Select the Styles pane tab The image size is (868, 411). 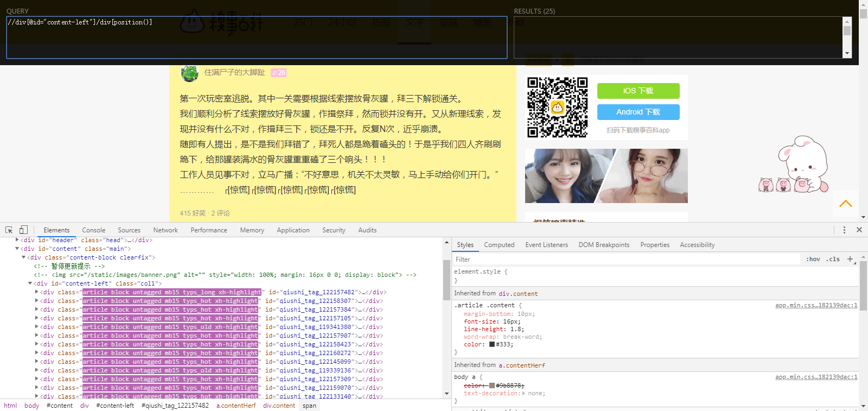point(465,245)
